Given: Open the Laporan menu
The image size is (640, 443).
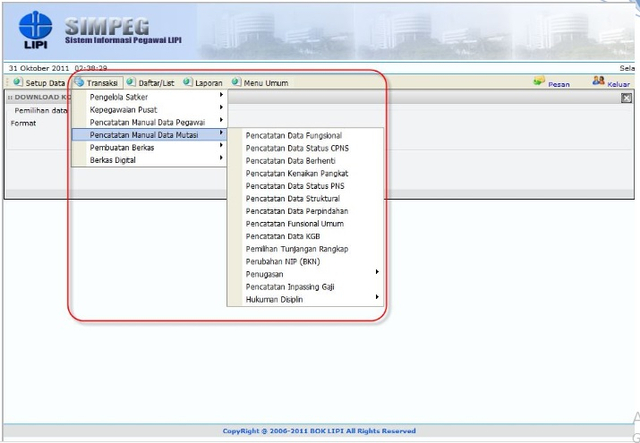Looking at the screenshot, I should tap(209, 83).
